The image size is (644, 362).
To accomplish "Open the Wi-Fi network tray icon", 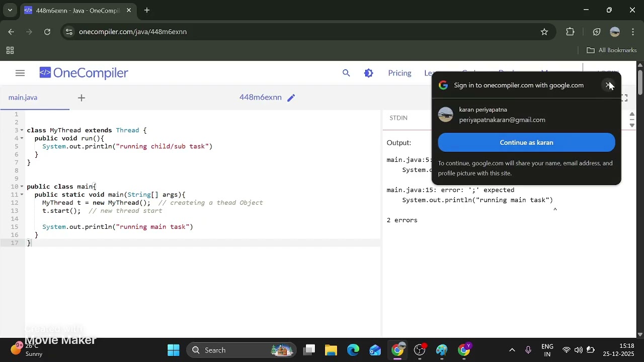I will coord(567,350).
